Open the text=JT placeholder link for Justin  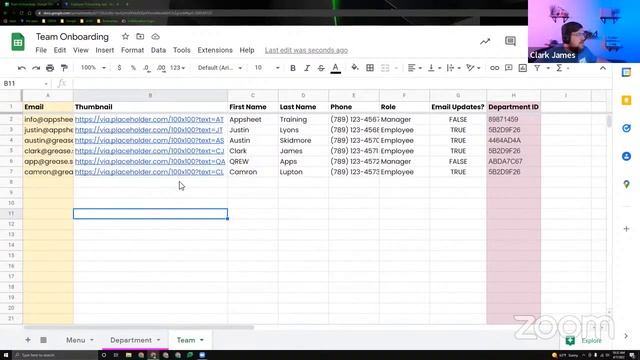(149, 130)
